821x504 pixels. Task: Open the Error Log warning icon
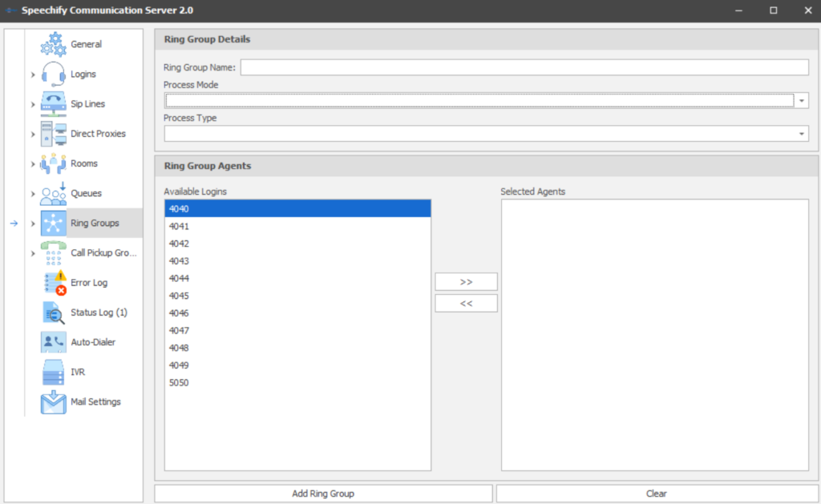click(x=54, y=283)
